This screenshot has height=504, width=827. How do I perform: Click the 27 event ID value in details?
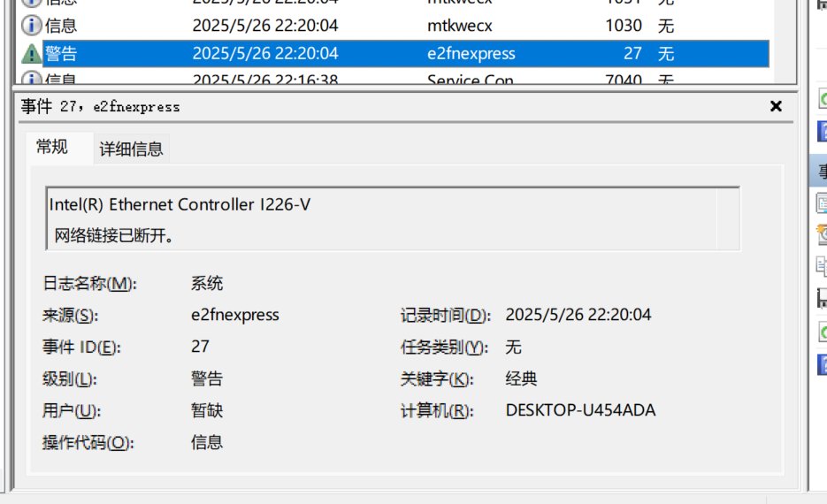pyautogui.click(x=200, y=347)
